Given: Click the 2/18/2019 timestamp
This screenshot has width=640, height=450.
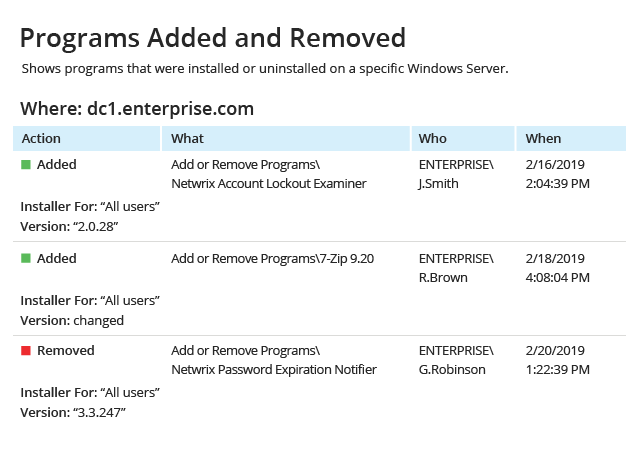Looking at the screenshot, I should coord(555,258).
